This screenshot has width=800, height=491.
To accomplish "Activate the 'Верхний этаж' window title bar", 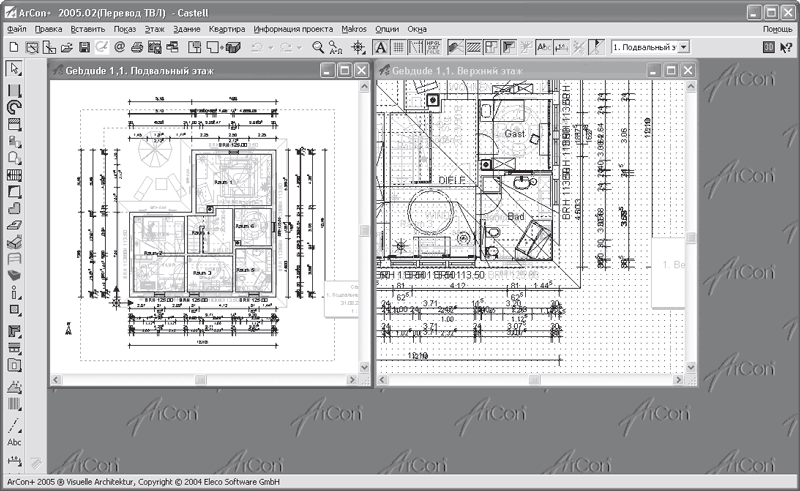I will (x=500, y=70).
